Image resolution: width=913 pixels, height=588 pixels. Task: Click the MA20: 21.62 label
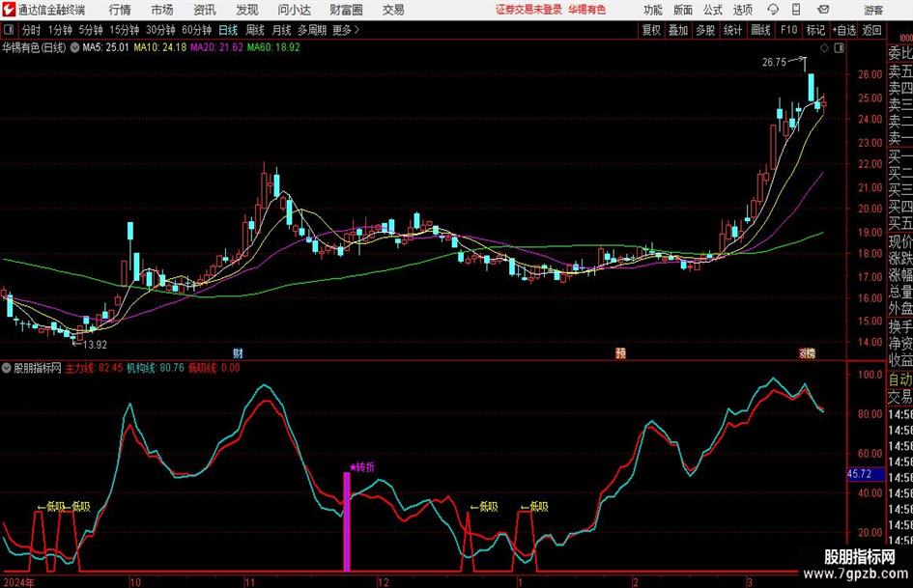click(x=216, y=47)
